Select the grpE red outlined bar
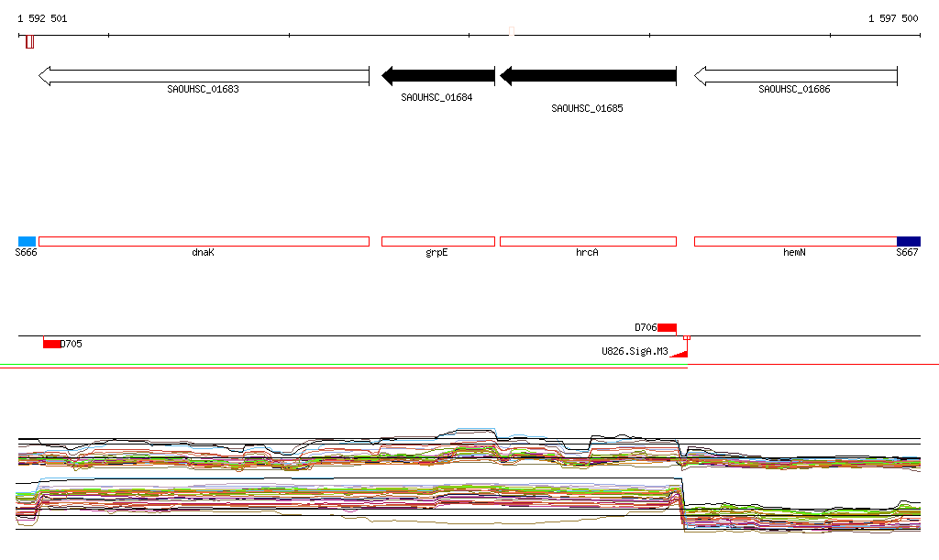 (x=438, y=242)
